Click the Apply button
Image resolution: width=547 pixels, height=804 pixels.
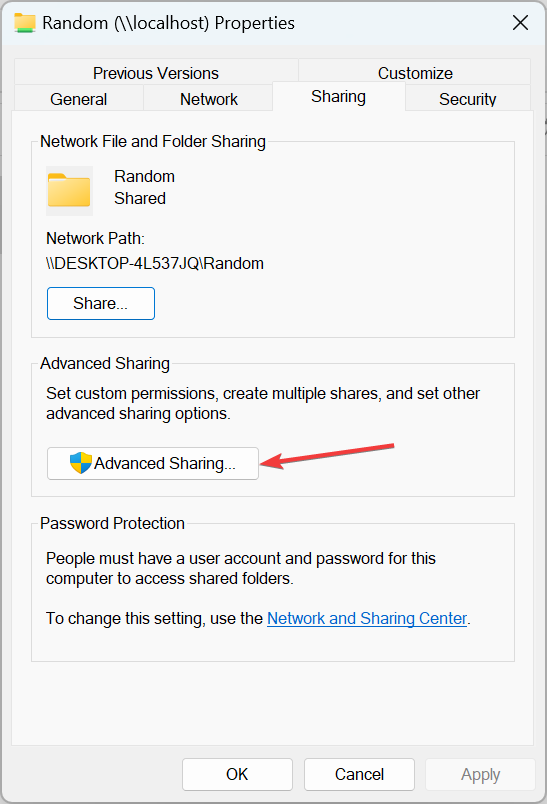click(x=480, y=774)
